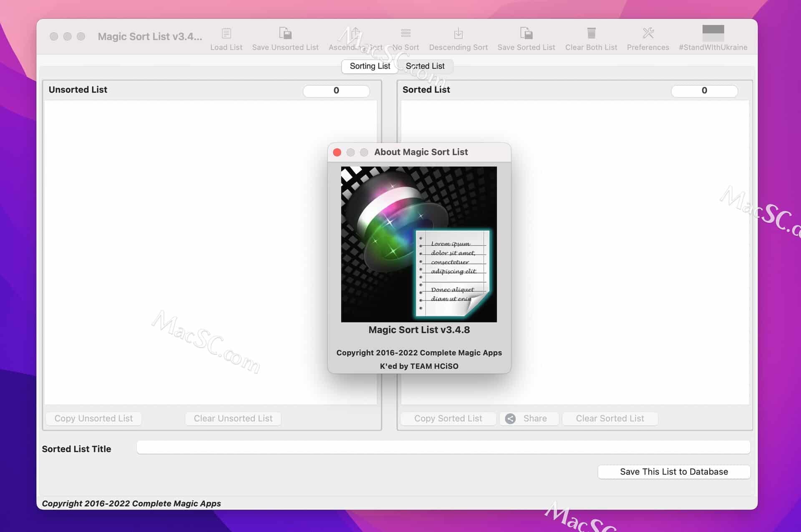Click the Clear Unsorted List button
Screen dimensions: 801x532
[x=233, y=418]
